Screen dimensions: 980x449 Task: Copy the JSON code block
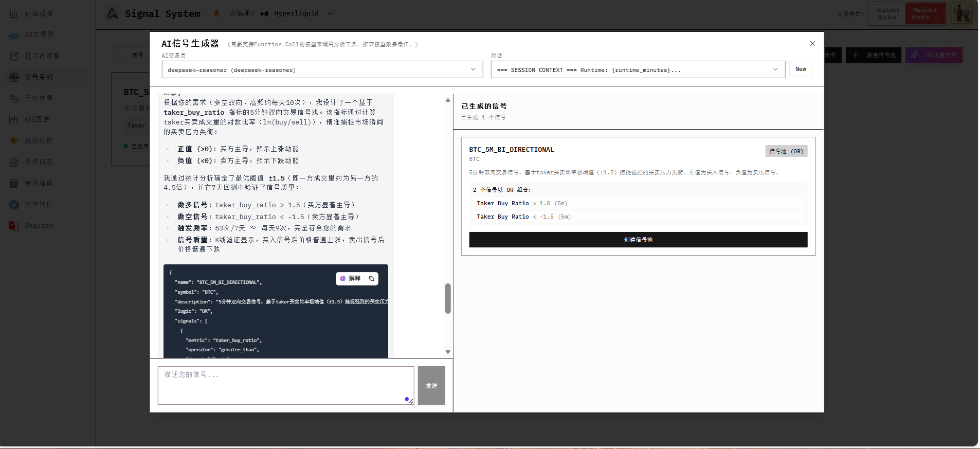[x=372, y=279]
